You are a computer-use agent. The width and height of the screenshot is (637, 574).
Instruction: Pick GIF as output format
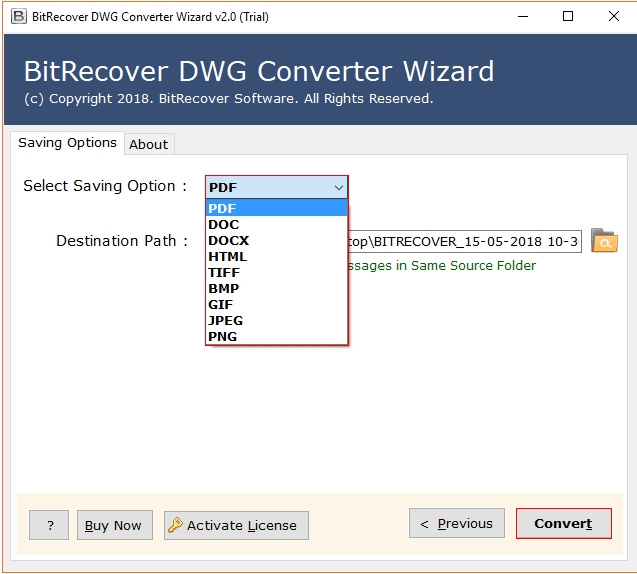(x=277, y=304)
